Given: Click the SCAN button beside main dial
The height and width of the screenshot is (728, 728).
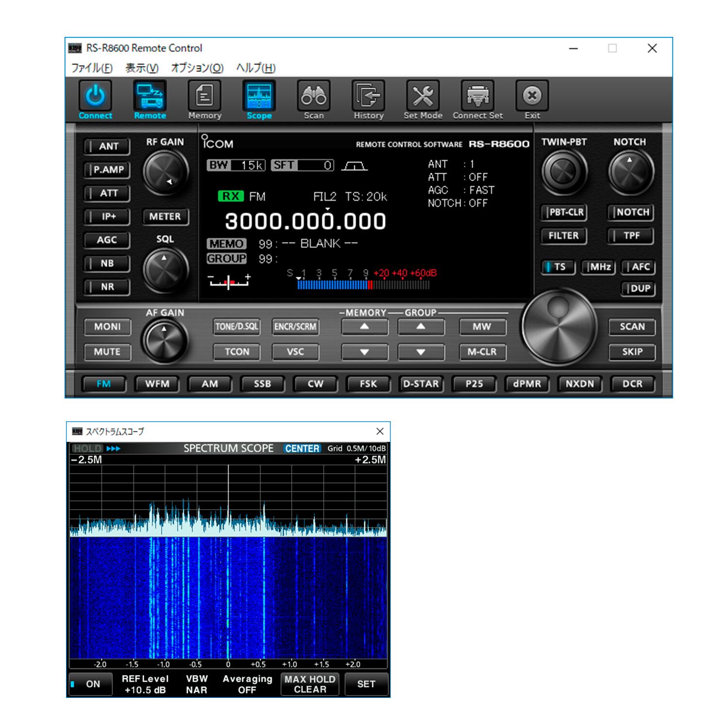Looking at the screenshot, I should tap(632, 327).
